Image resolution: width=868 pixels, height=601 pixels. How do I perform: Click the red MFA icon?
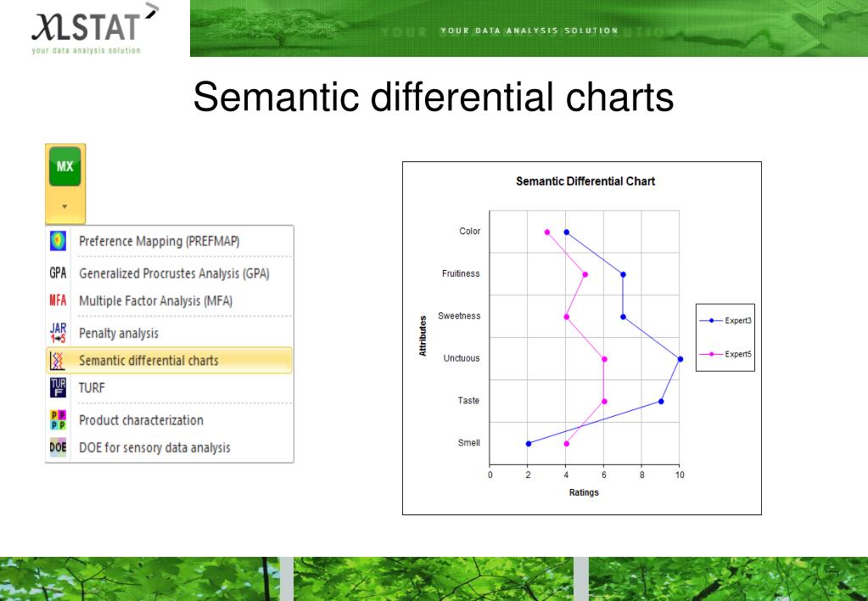tap(59, 300)
